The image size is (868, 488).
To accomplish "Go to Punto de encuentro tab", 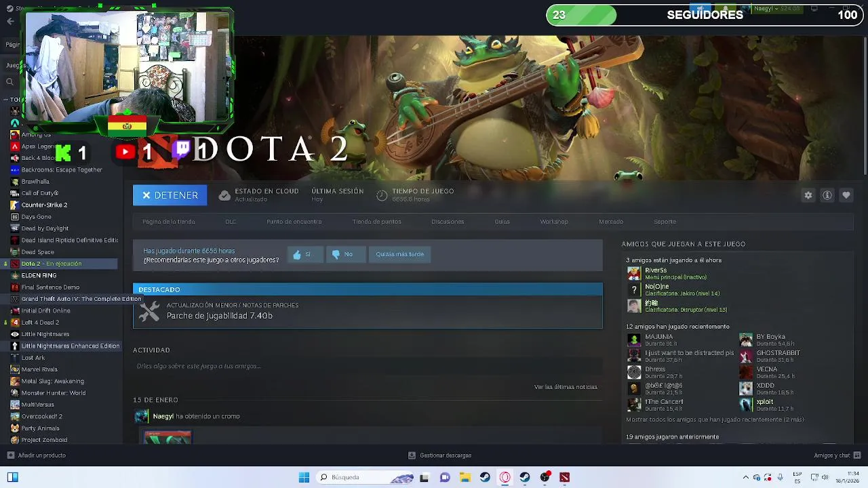I will pos(294,222).
